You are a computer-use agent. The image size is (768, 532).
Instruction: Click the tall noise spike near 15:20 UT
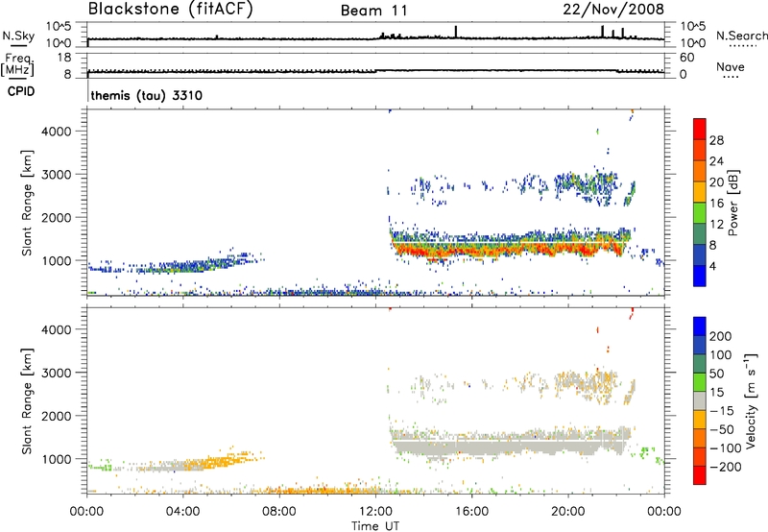[456, 32]
